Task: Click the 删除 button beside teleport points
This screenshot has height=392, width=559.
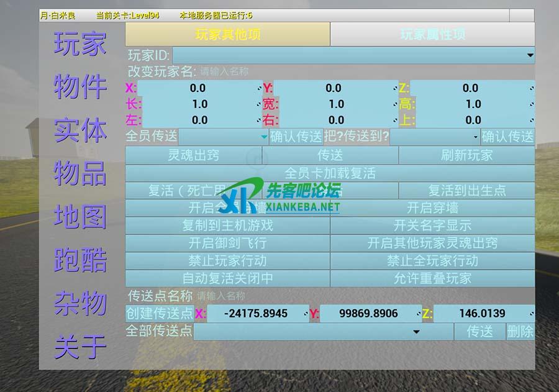Action: [x=520, y=332]
